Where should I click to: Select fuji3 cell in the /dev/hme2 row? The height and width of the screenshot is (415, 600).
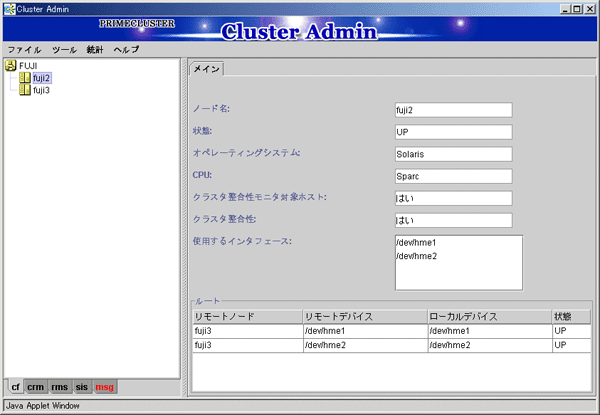coord(248,345)
